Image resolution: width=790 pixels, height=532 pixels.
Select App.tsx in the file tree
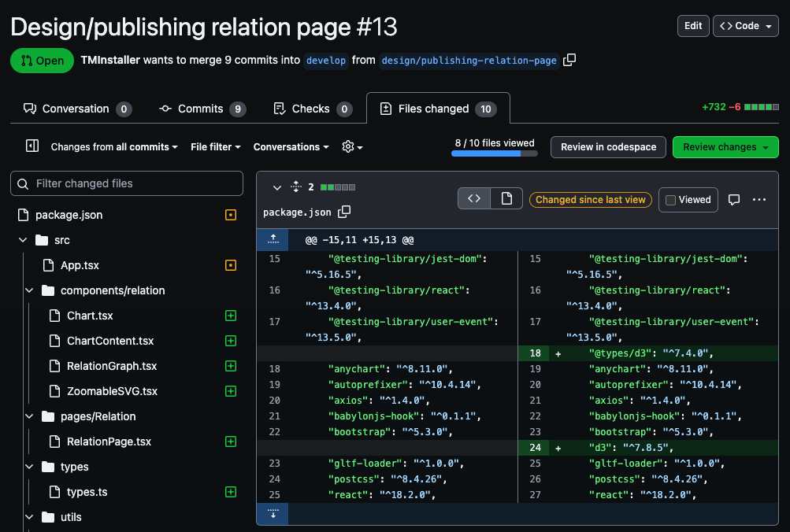tap(80, 265)
